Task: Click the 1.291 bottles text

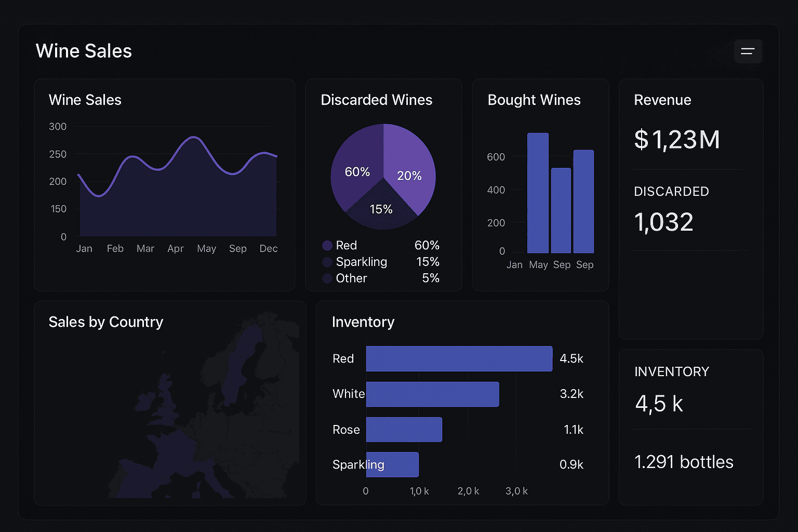Action: (x=684, y=462)
